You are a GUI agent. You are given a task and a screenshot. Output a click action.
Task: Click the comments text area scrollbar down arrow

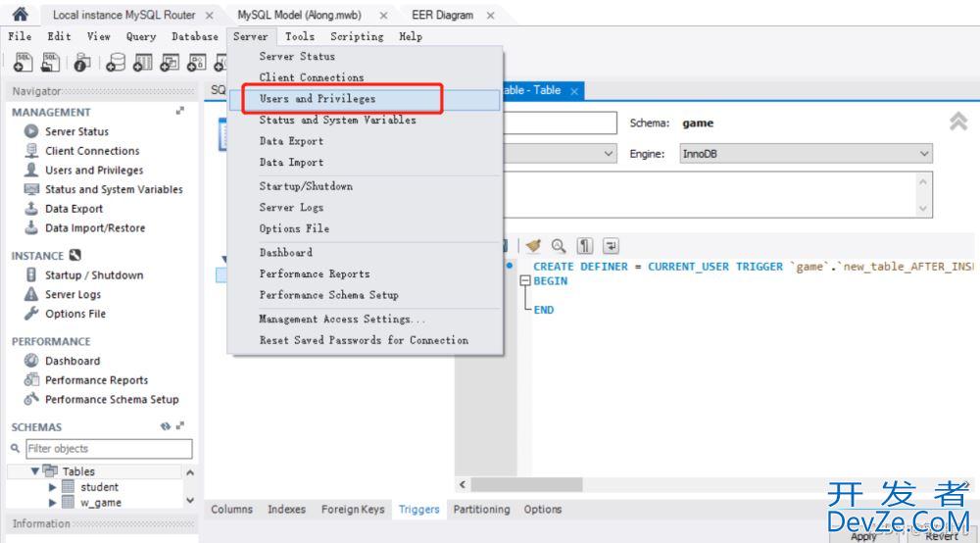(923, 209)
